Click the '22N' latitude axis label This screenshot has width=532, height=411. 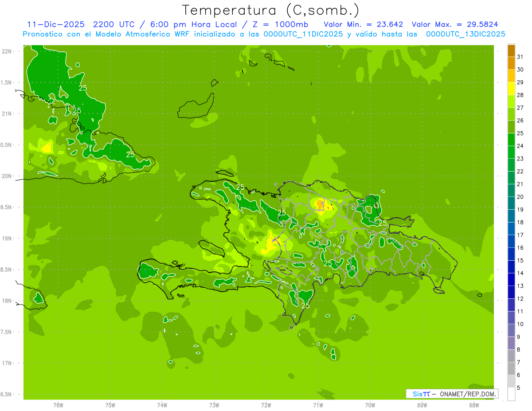tap(7, 51)
